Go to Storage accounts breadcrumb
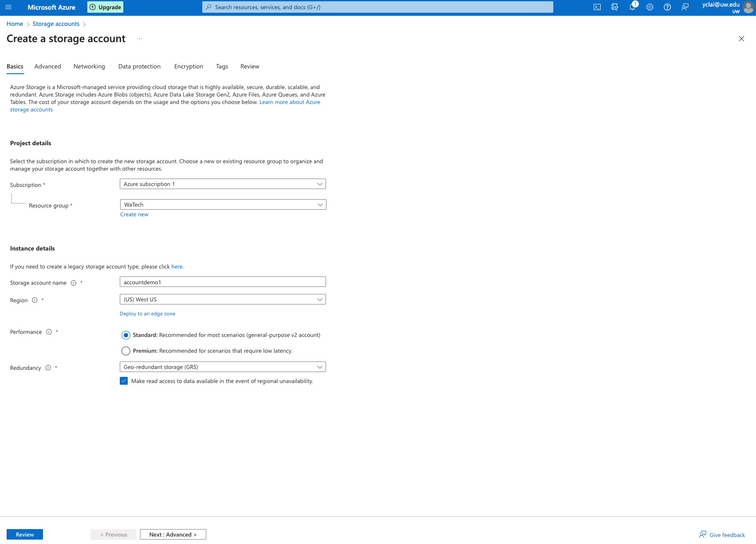This screenshot has width=756, height=544. 56,24
